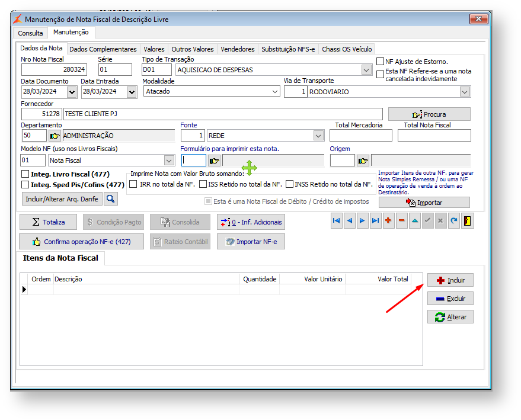
Task: Click the Totaliza button
Action: pos(48,222)
